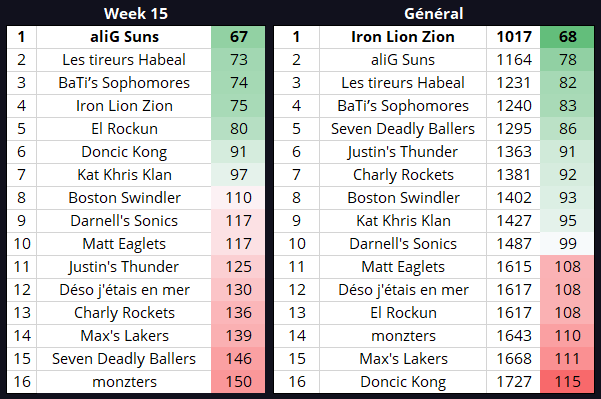601x399 pixels.
Task: Select Boston Swindler week score 110
Action: click(238, 198)
